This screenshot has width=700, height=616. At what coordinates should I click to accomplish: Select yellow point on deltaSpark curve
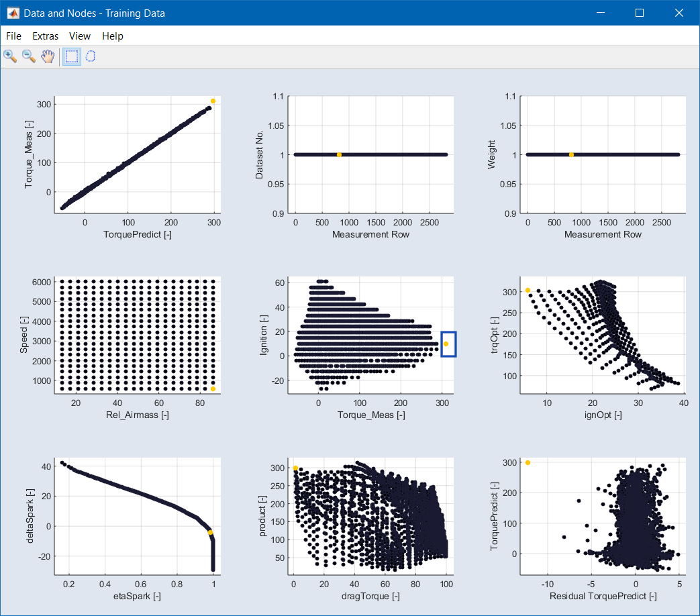[210, 532]
